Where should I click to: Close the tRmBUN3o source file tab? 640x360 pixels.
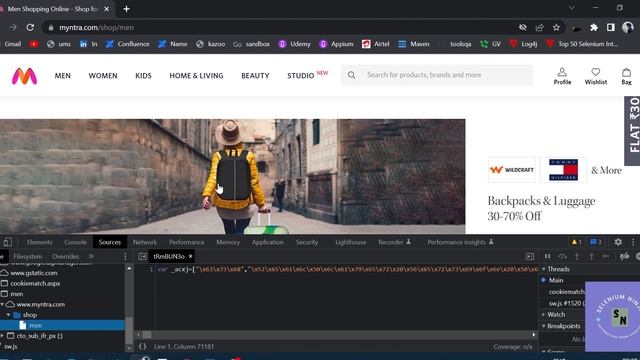pos(190,256)
